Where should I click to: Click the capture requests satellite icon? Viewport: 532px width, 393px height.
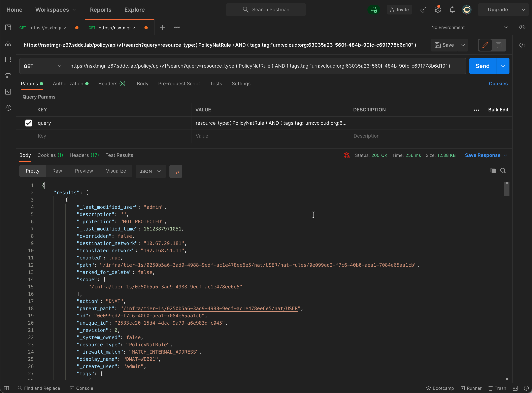[x=423, y=10]
